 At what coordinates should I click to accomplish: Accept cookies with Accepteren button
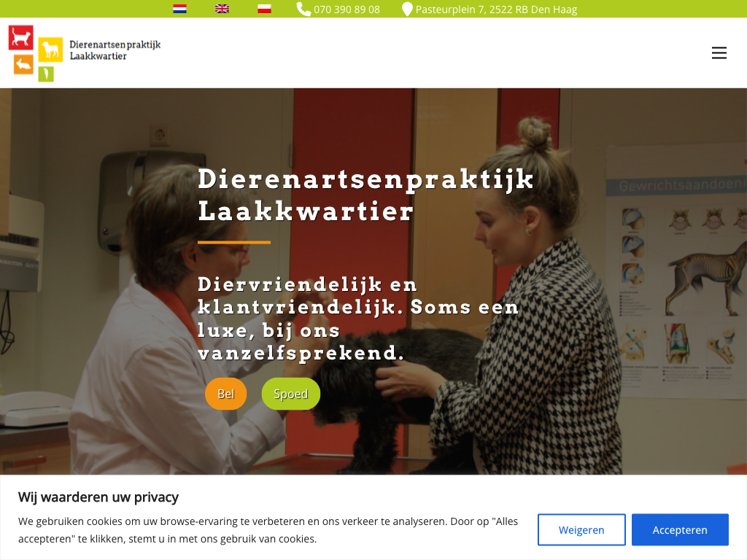(x=680, y=529)
